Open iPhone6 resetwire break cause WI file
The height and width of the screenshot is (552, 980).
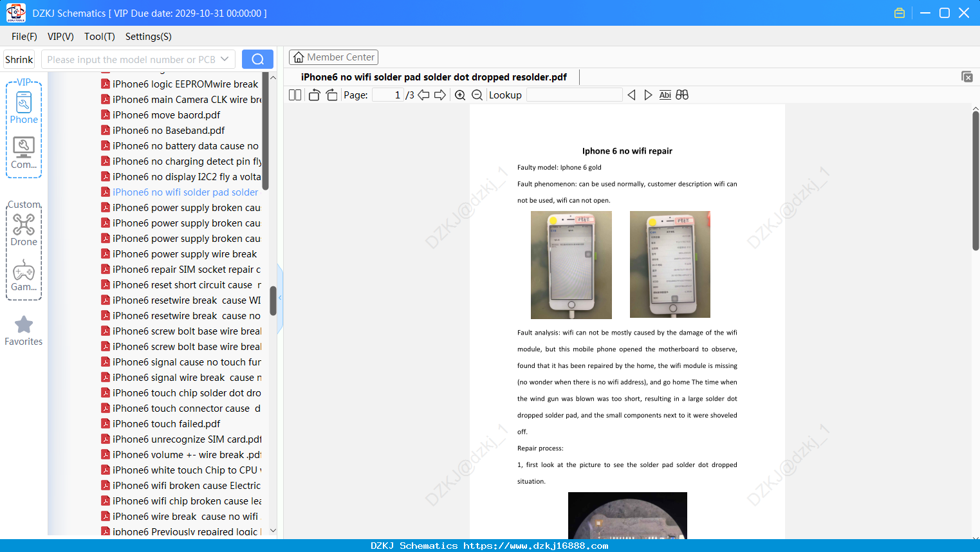(x=180, y=300)
